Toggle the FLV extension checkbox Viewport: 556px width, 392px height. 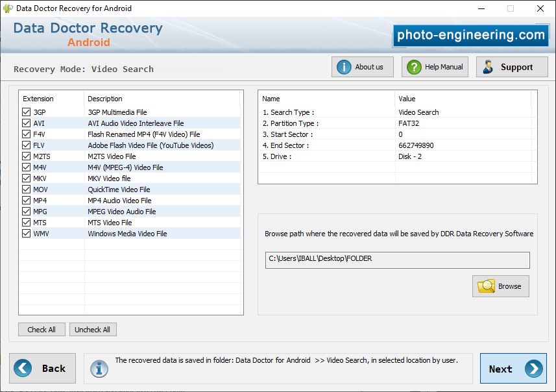pyautogui.click(x=26, y=145)
